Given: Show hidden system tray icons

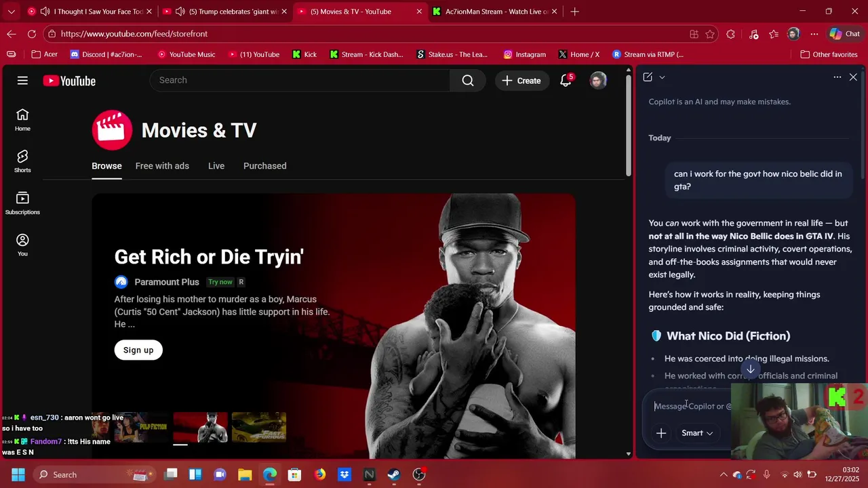Looking at the screenshot, I should click(x=724, y=474).
